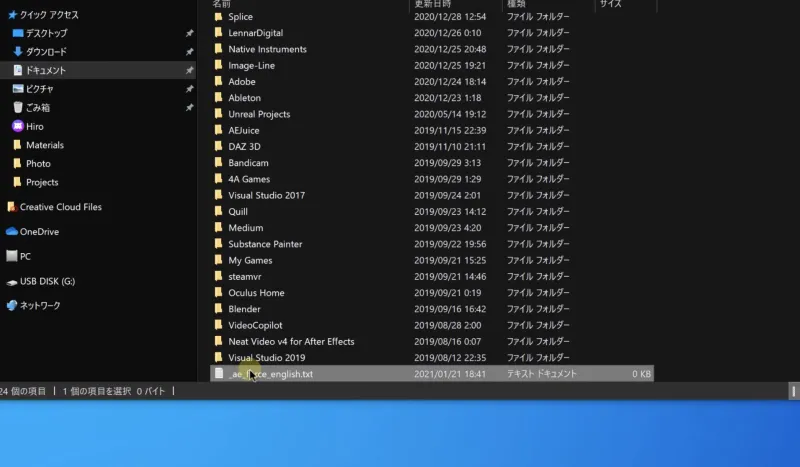Viewport: 800px width, 467px height.
Task: Click the Photo folder icon in sidebar
Action: pyautogui.click(x=17, y=163)
